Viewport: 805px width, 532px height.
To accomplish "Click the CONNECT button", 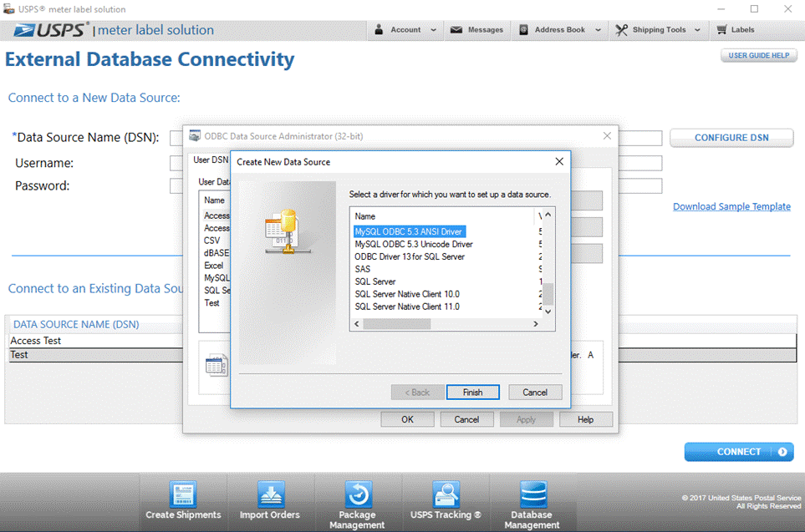I will (x=739, y=452).
